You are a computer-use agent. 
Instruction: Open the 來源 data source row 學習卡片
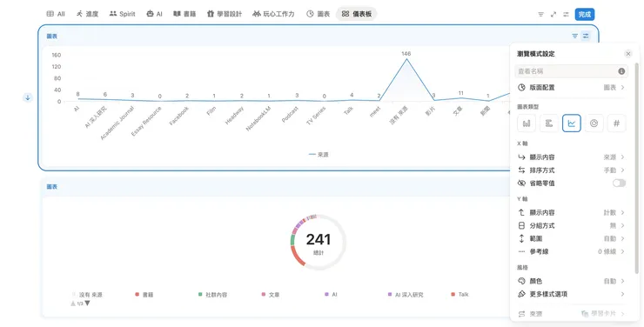coord(571,314)
